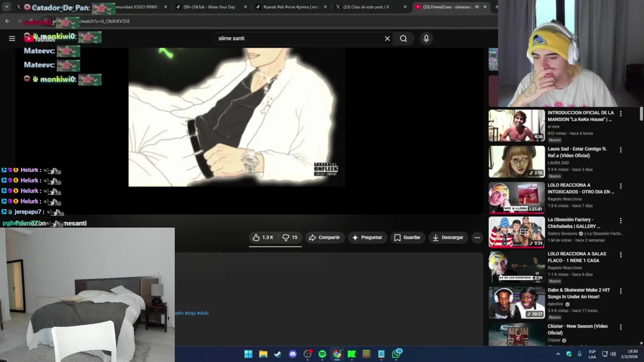Image resolution: width=644 pixels, height=362 pixels.
Task: Open options for 'Clúster - New Season' video
Action: [621, 327]
